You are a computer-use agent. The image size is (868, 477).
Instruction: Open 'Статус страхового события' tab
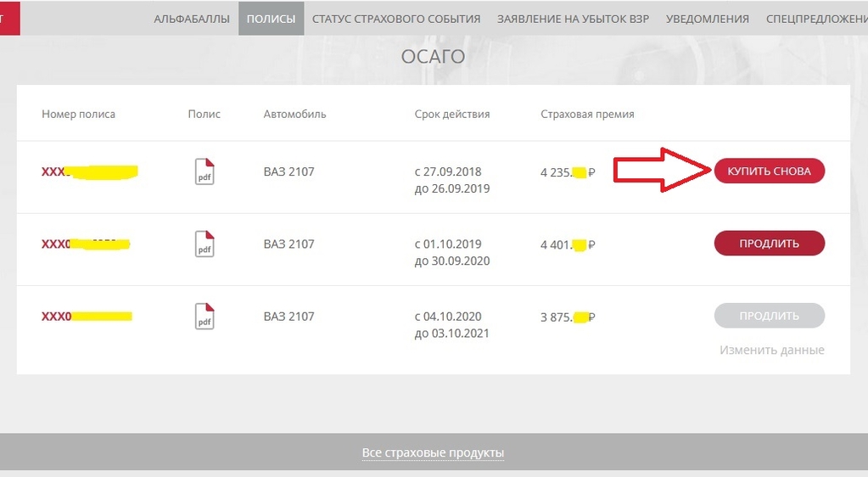click(x=396, y=19)
